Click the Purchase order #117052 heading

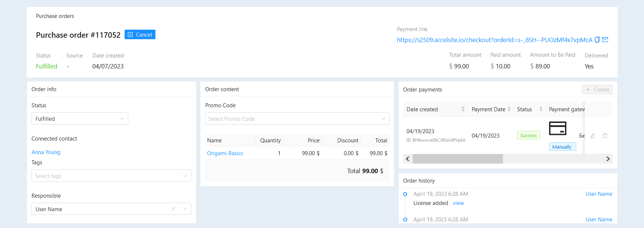[x=78, y=35]
